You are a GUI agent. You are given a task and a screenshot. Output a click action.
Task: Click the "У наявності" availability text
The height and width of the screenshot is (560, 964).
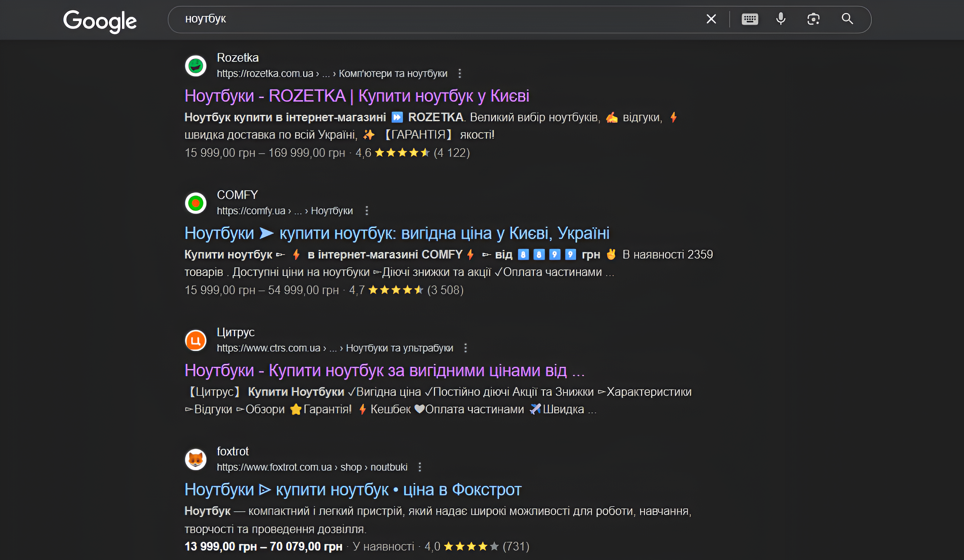383,547
